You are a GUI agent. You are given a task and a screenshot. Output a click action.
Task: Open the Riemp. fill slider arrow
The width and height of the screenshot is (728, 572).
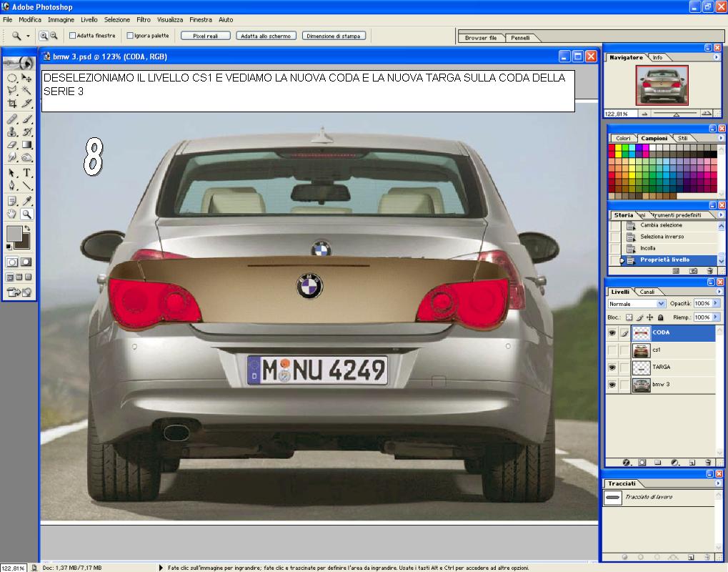pos(715,317)
